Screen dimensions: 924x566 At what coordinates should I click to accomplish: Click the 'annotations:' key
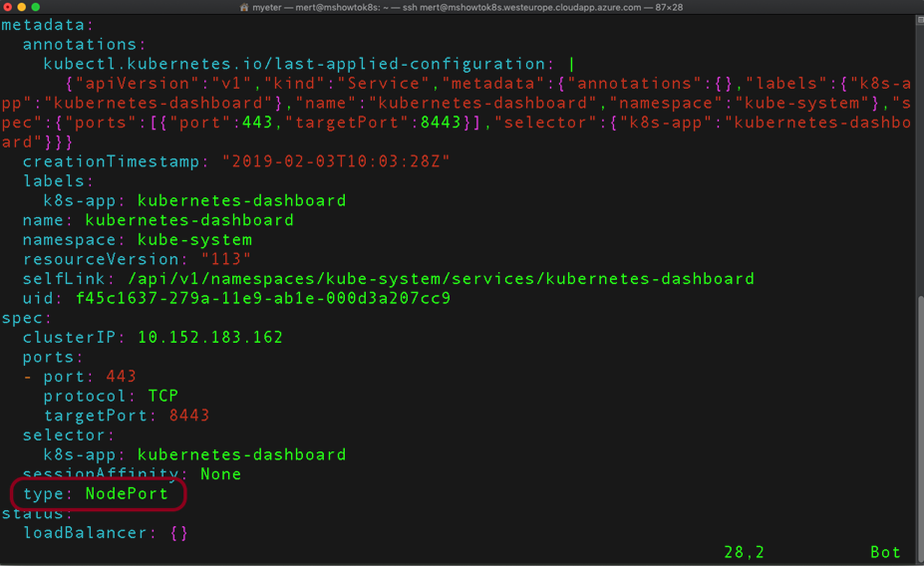[x=84, y=45]
